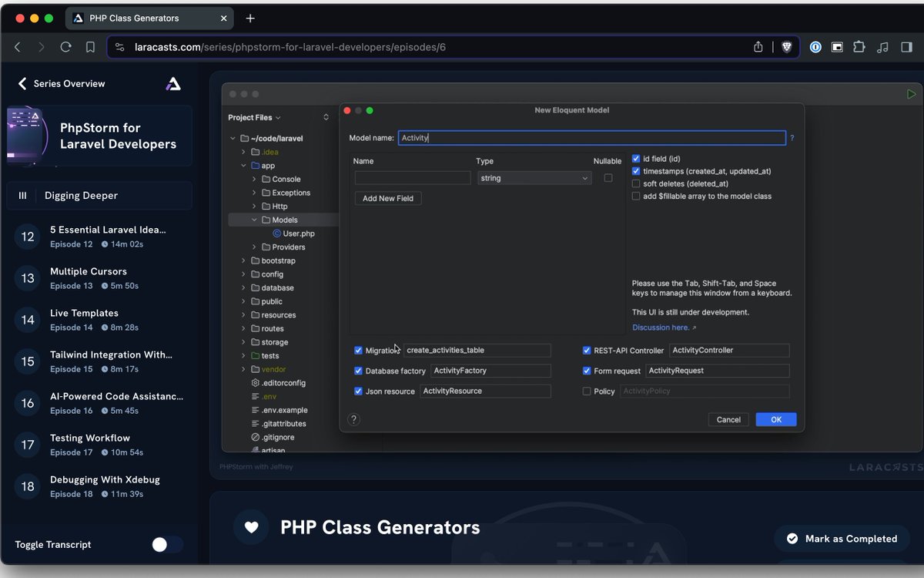The height and width of the screenshot is (578, 924).
Task: Collapse the ~/code/laravel root folder
Action: 233,139
